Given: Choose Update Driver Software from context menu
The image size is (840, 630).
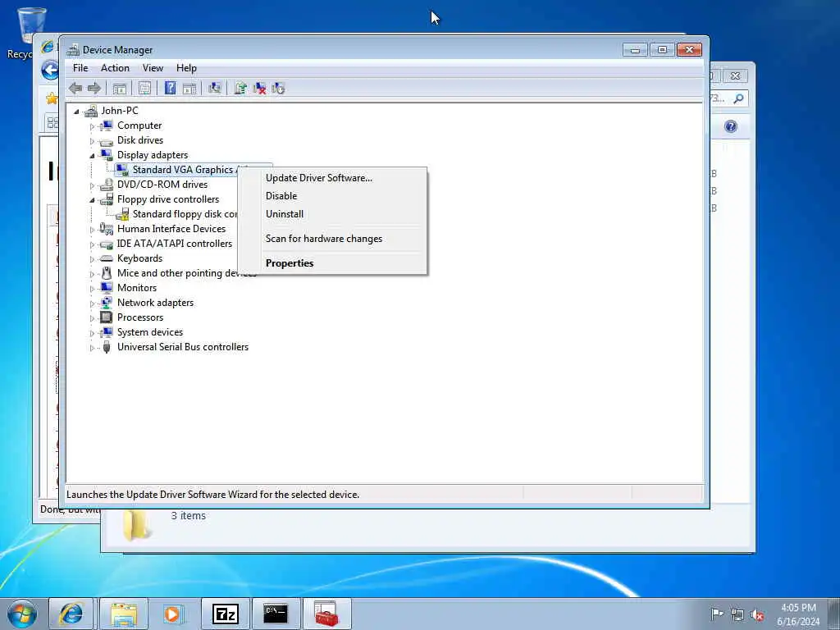Looking at the screenshot, I should tap(332, 178).
